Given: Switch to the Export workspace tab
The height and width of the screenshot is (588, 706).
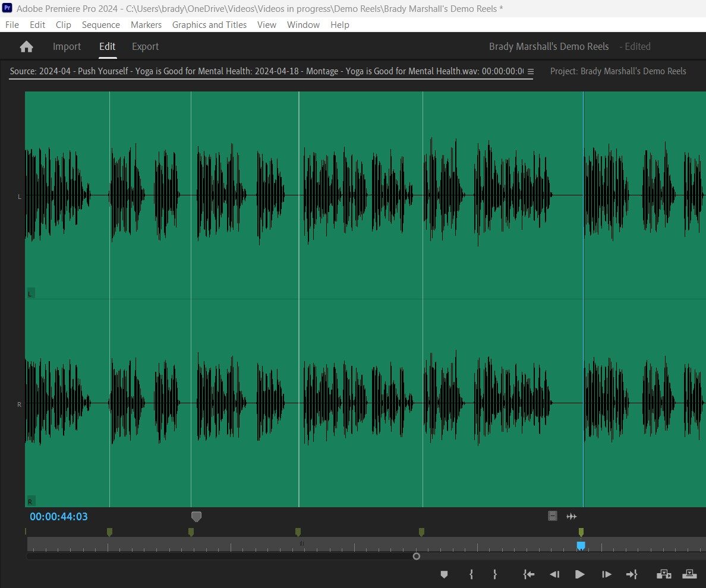Looking at the screenshot, I should click(145, 46).
